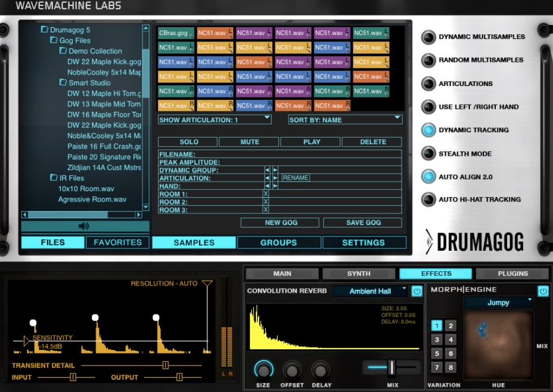Click the DELETE sample button

372,142
